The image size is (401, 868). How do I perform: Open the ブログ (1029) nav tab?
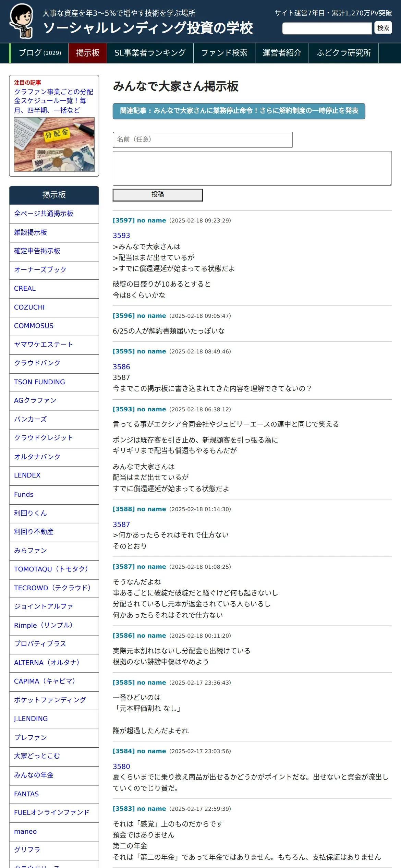(x=40, y=53)
